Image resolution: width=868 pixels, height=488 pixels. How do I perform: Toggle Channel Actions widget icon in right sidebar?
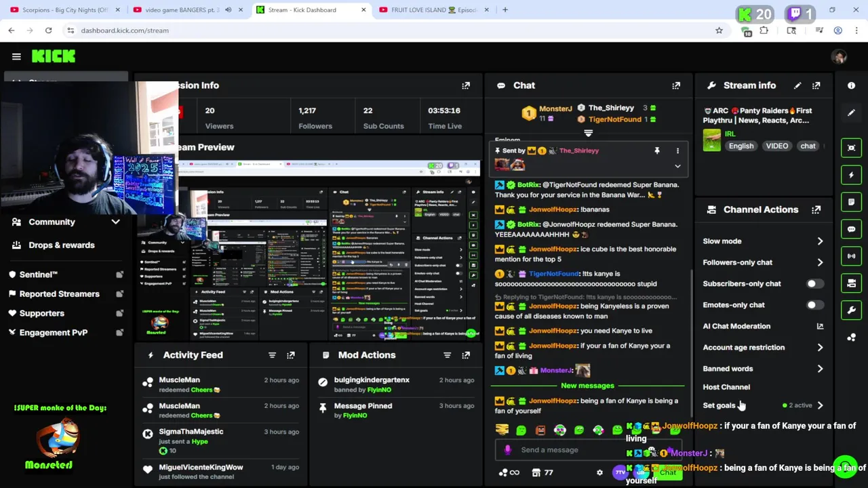851,283
